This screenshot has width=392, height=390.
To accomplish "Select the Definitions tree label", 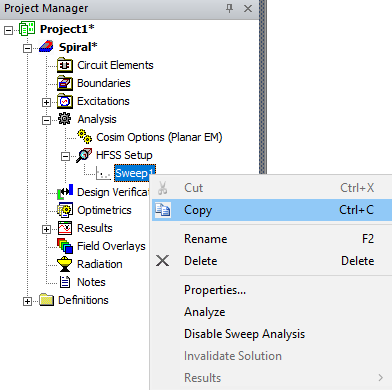I will tap(83, 300).
